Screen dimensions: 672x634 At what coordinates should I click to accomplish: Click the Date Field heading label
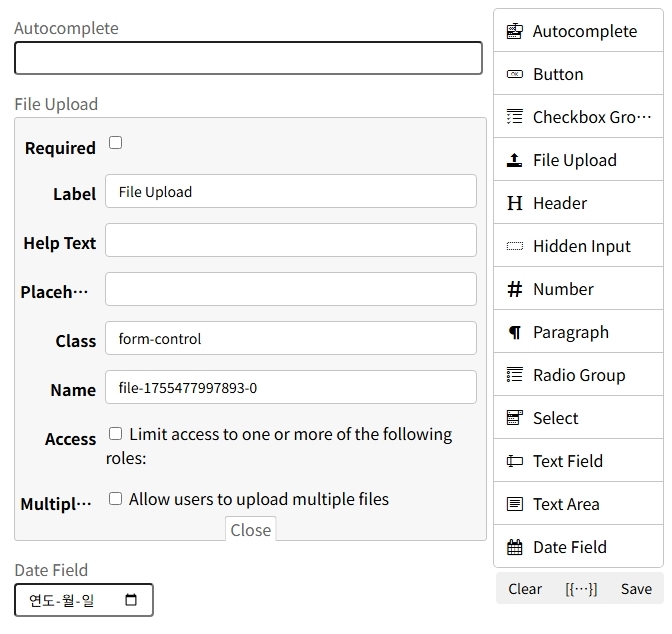point(51,570)
